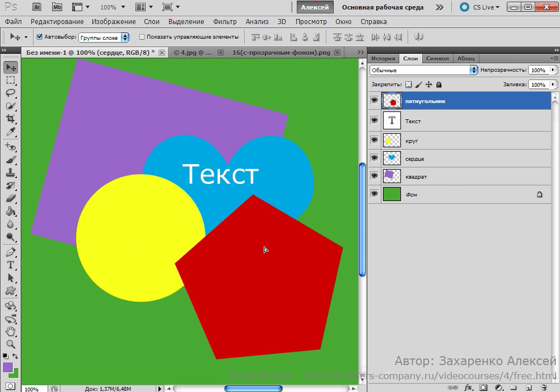Uncheck the Автовыбор checkbox
The width and height of the screenshot is (560, 392).
pyautogui.click(x=40, y=36)
